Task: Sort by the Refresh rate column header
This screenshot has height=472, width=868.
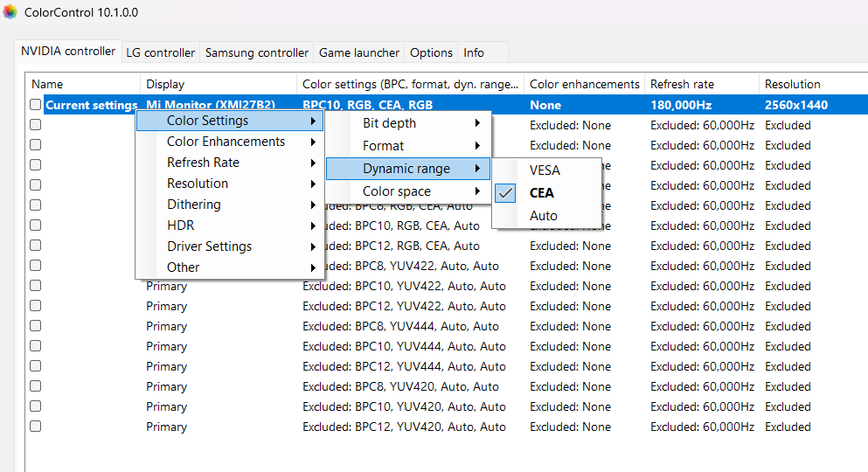Action: pyautogui.click(x=701, y=84)
